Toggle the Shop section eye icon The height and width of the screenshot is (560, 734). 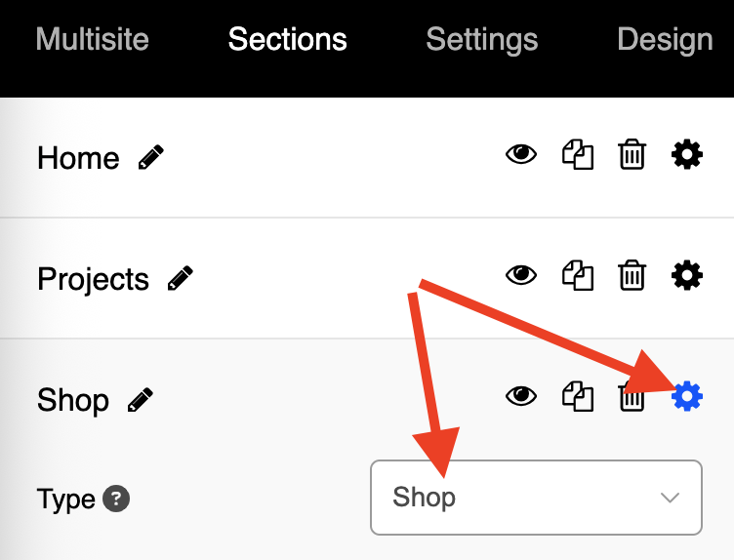click(521, 396)
